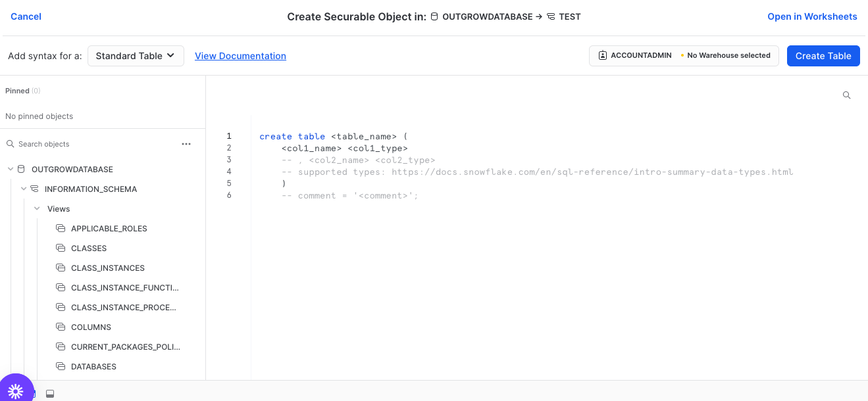
Task: Select the CLASS_INSTANCES view
Action: [107, 268]
